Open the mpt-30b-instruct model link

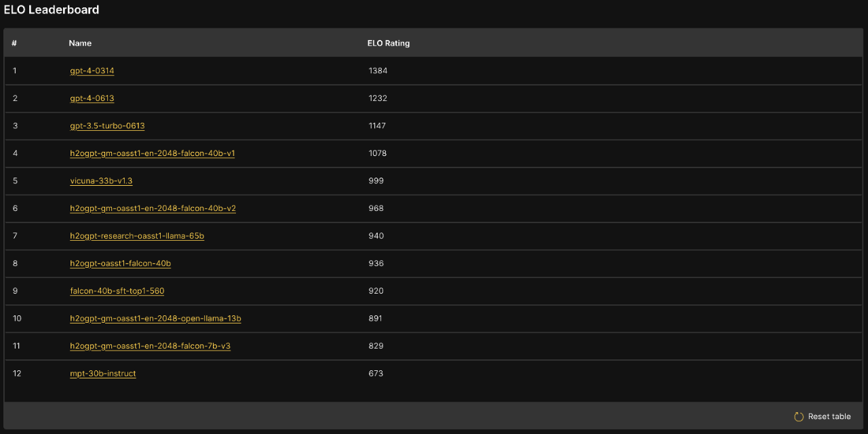[103, 373]
